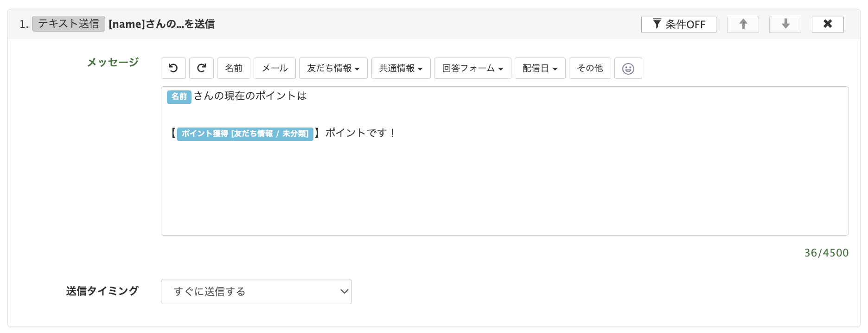Screen dimensions: 868x333
Task: Click the redo arrow icon
Action: (x=201, y=68)
